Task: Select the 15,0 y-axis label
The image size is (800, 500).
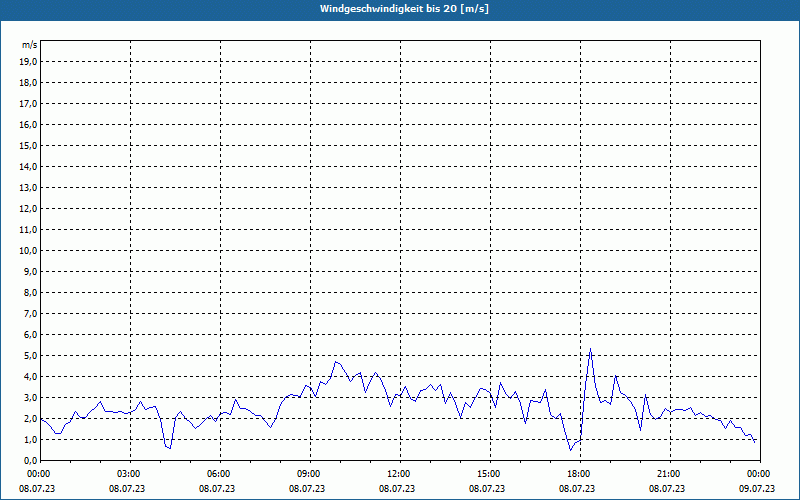Action: pos(28,145)
